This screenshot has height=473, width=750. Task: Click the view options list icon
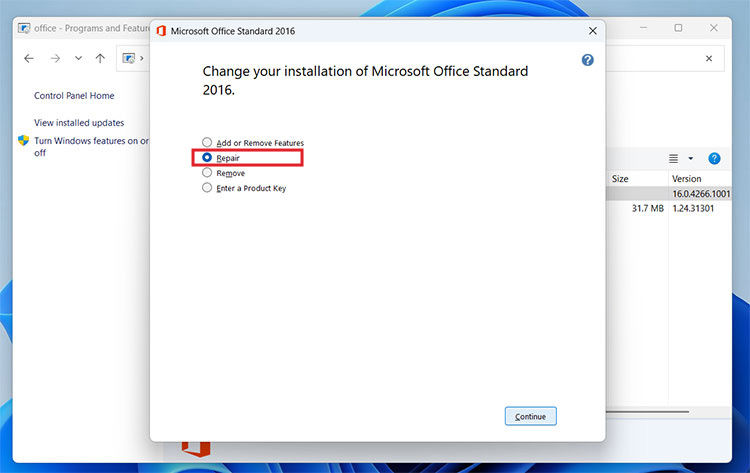[x=673, y=158]
